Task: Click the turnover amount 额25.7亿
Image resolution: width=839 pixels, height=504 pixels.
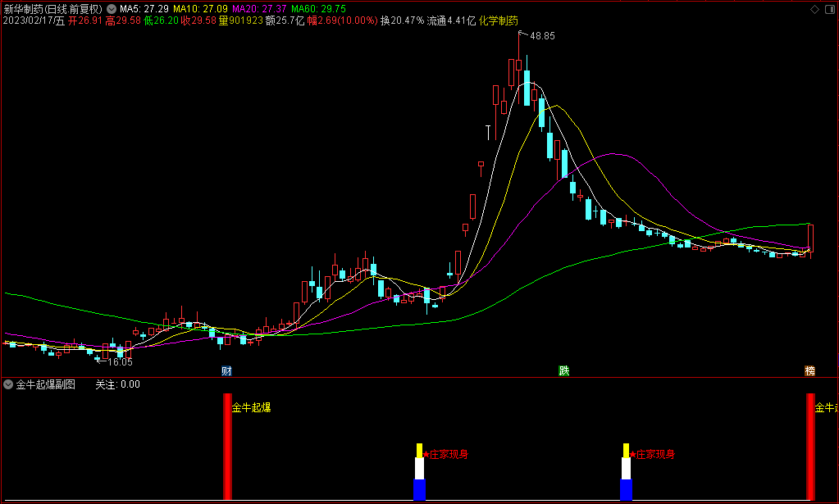Action: point(285,20)
